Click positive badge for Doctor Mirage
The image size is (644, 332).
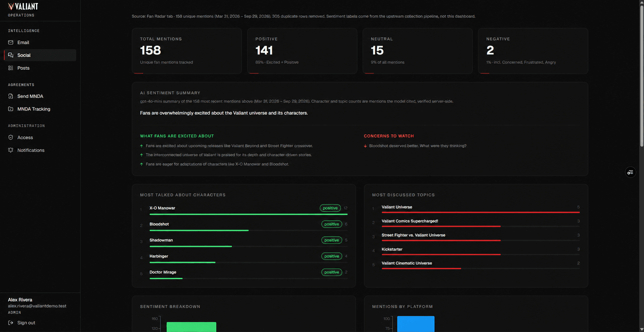click(332, 272)
